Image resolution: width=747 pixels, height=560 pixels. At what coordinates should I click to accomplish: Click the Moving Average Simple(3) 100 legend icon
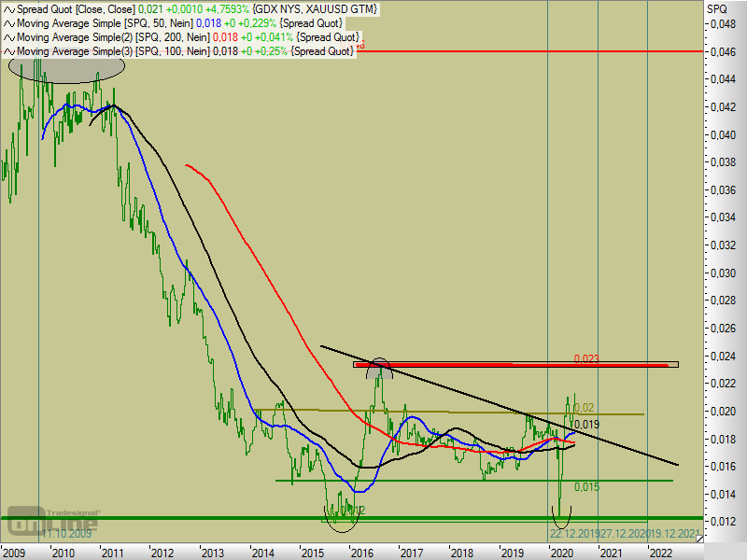pyautogui.click(x=9, y=51)
